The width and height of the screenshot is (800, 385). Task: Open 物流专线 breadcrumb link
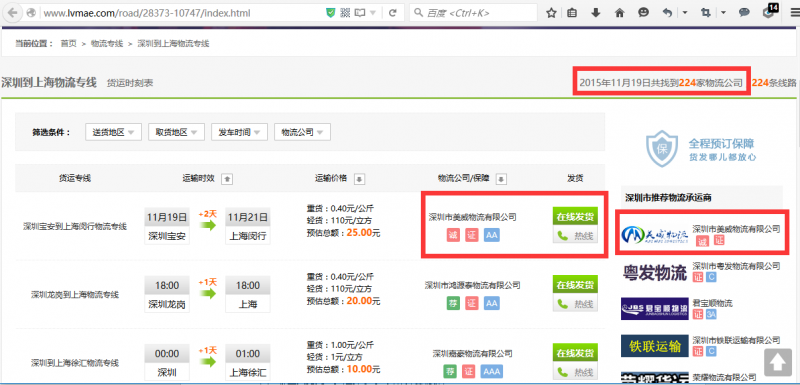tap(107, 44)
